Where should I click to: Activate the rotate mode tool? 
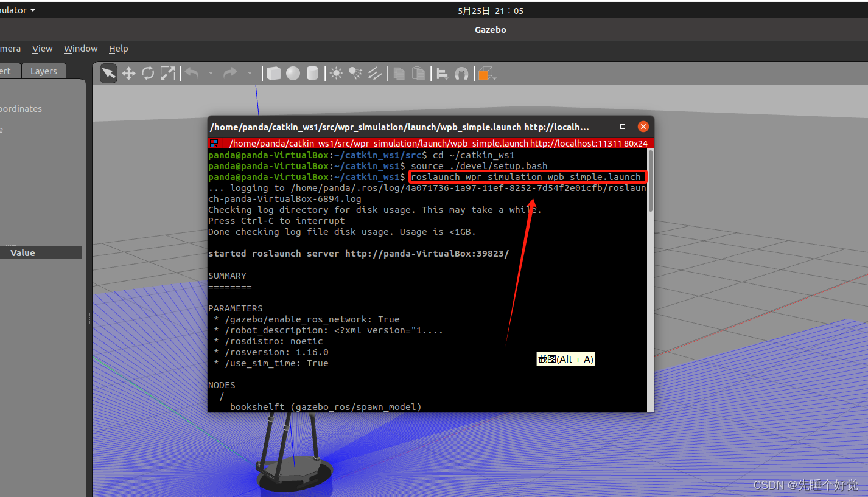148,74
